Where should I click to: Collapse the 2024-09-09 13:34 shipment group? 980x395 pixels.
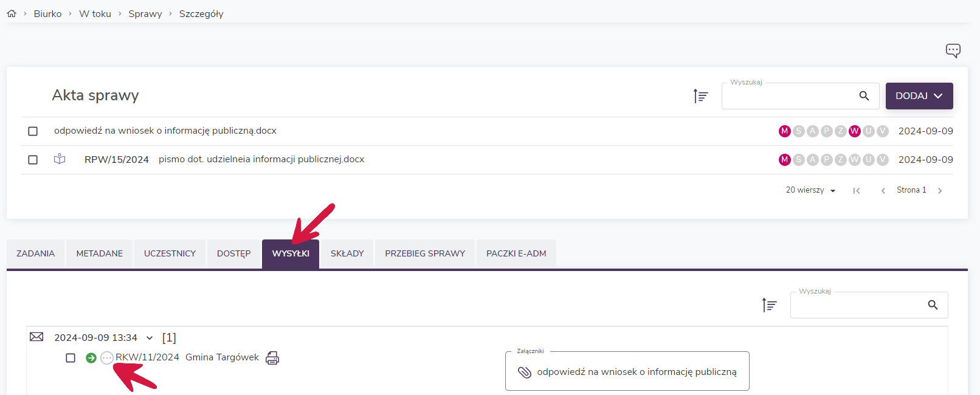coord(150,338)
